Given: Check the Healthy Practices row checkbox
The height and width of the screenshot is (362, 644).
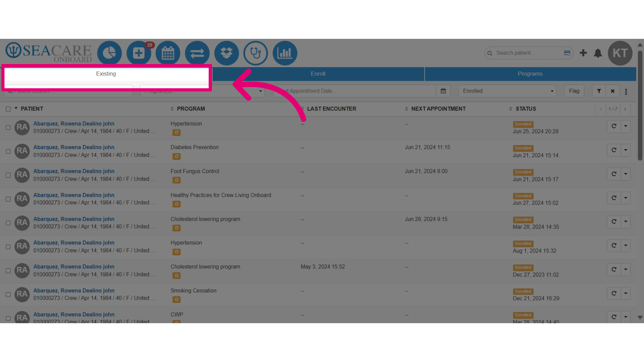Looking at the screenshot, I should pos(8,199).
